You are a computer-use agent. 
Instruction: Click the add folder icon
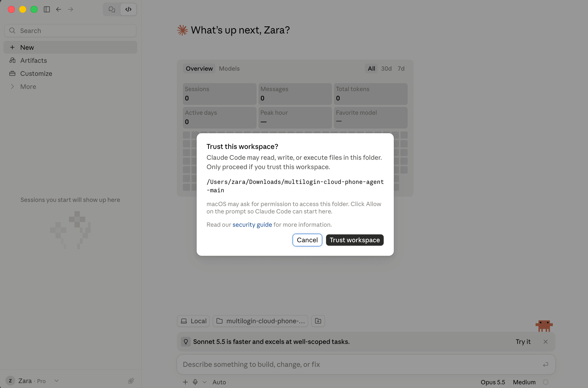click(x=318, y=321)
